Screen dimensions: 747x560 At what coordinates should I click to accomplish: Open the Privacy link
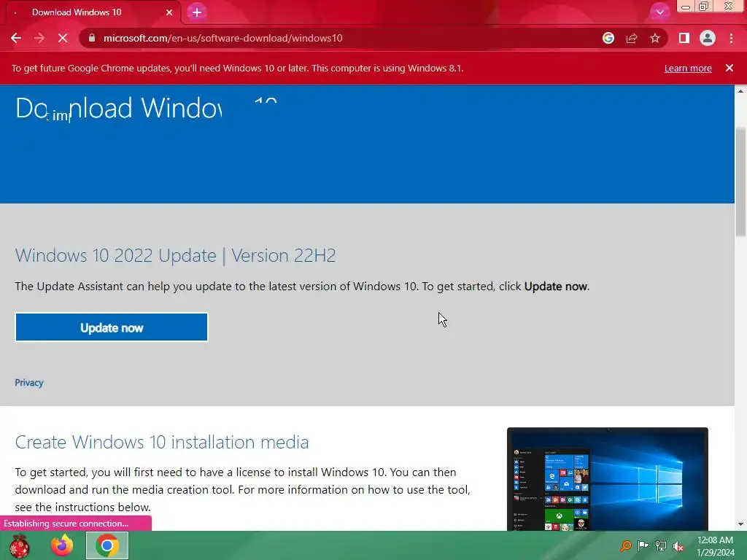pyautogui.click(x=29, y=382)
